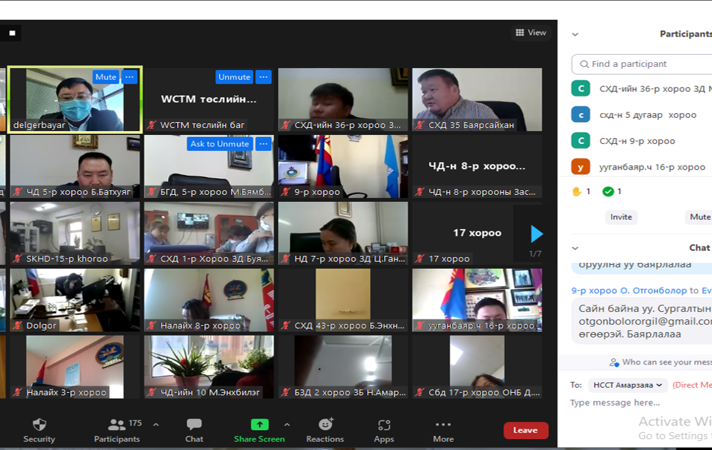Open the Reactions emoji icon
The width and height of the screenshot is (712, 450).
pos(325,425)
